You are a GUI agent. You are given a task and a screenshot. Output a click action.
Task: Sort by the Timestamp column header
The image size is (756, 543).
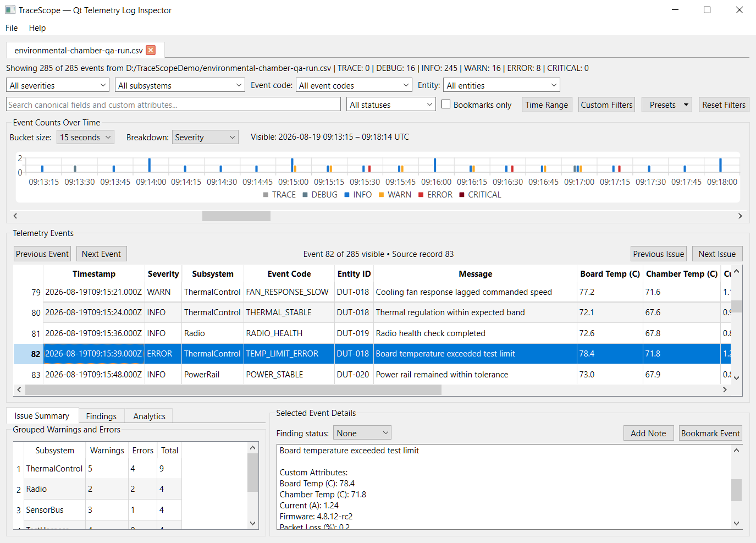pyautogui.click(x=94, y=273)
